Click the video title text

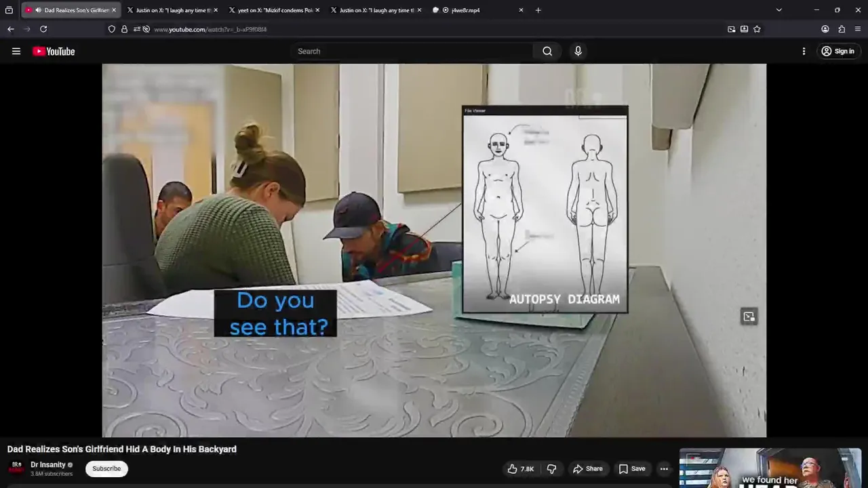click(122, 449)
